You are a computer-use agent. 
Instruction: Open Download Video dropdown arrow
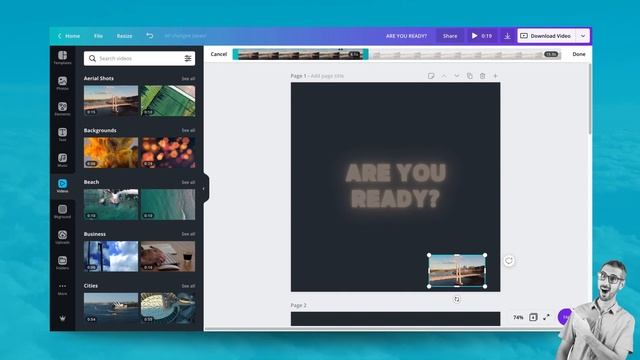point(583,36)
